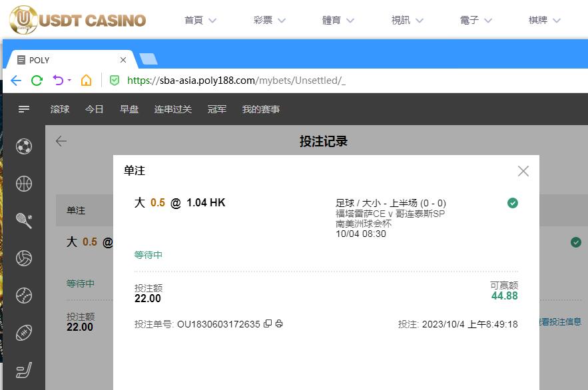Select the basketball sport icon

pos(24,184)
